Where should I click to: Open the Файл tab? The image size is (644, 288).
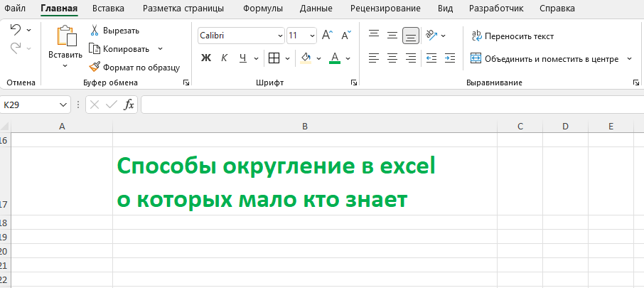(x=15, y=9)
